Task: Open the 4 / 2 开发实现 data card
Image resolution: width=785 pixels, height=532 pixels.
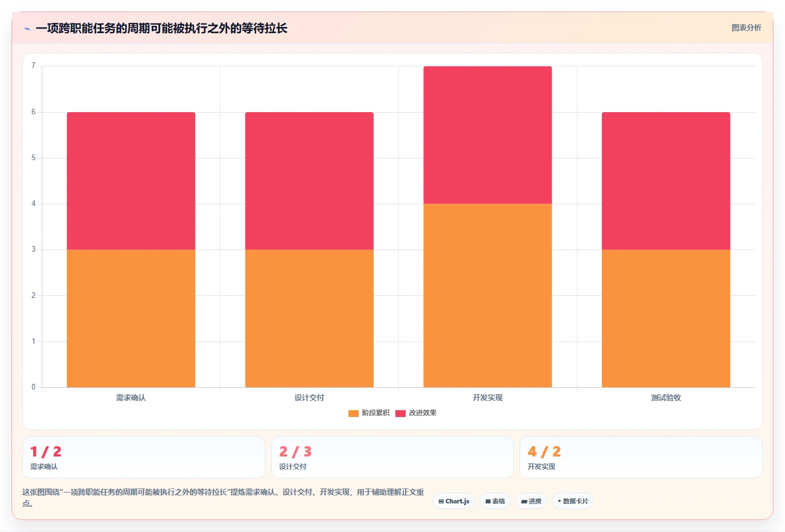Action: tap(641, 457)
